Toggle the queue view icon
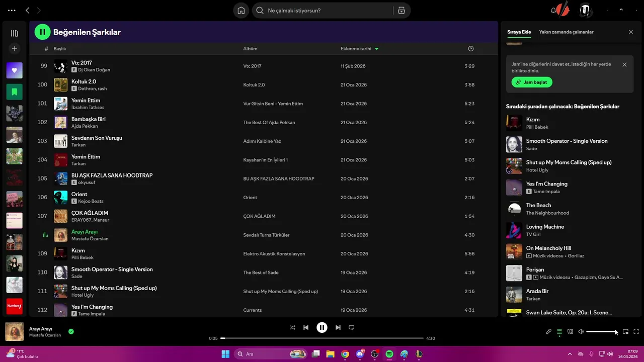The width and height of the screenshot is (644, 362). (x=559, y=332)
